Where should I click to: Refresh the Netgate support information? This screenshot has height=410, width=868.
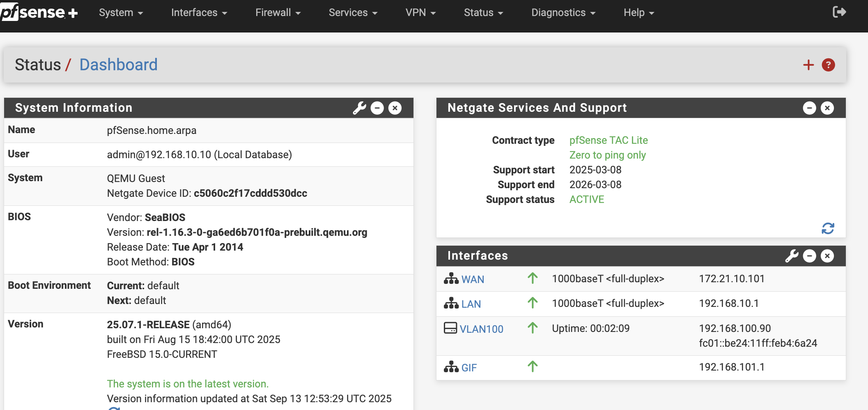pyautogui.click(x=828, y=228)
